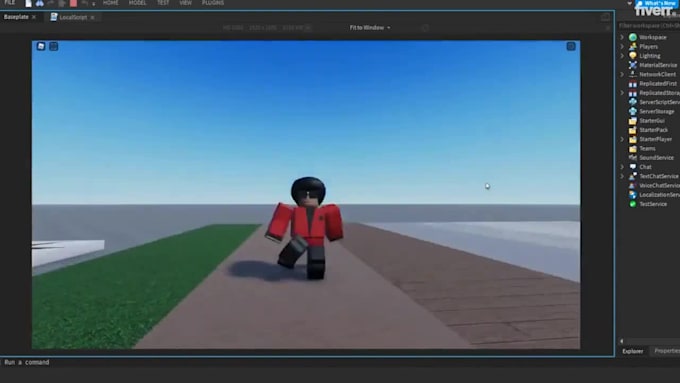Image resolution: width=680 pixels, height=383 pixels.
Task: Open the Fit to Window dropdown
Action: tap(370, 28)
